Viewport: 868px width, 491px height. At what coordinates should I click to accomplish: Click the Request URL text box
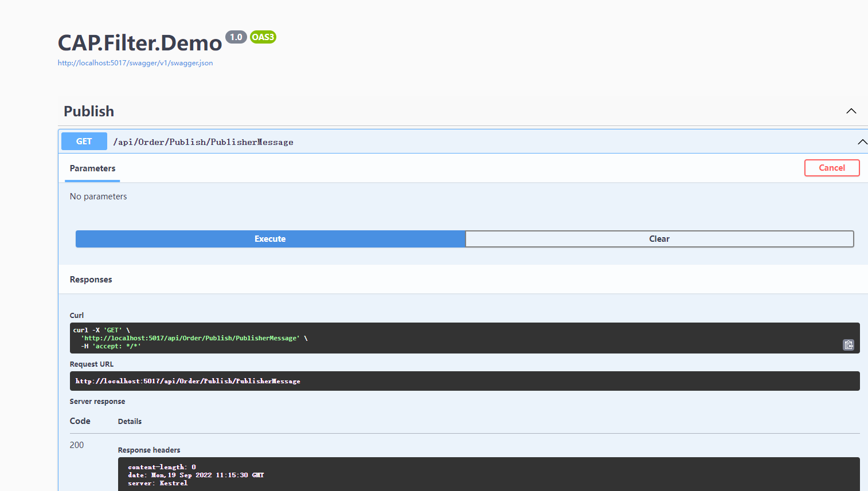point(465,381)
